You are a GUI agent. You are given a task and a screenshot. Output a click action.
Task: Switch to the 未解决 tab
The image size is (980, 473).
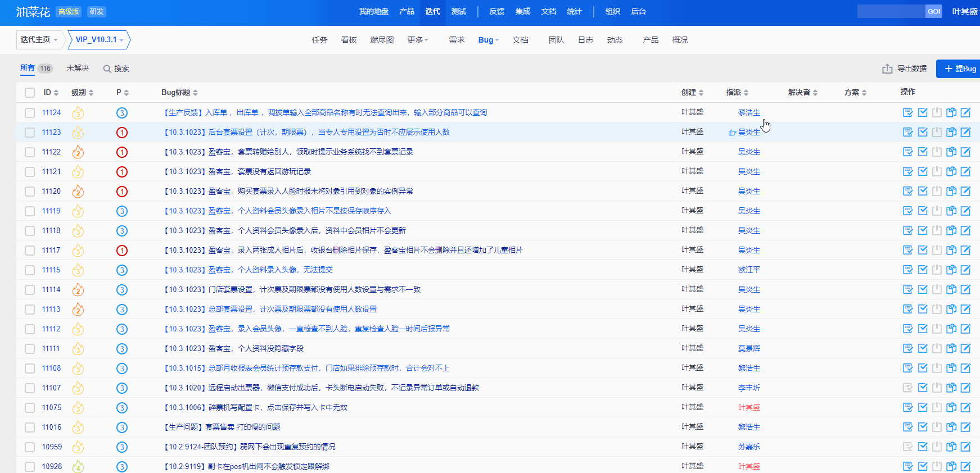point(78,68)
